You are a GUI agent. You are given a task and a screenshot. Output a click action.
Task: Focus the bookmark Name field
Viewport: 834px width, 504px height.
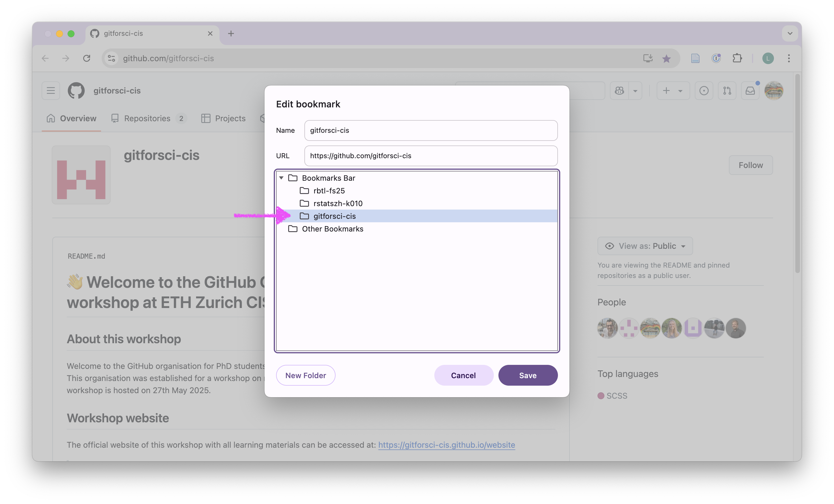pos(431,130)
